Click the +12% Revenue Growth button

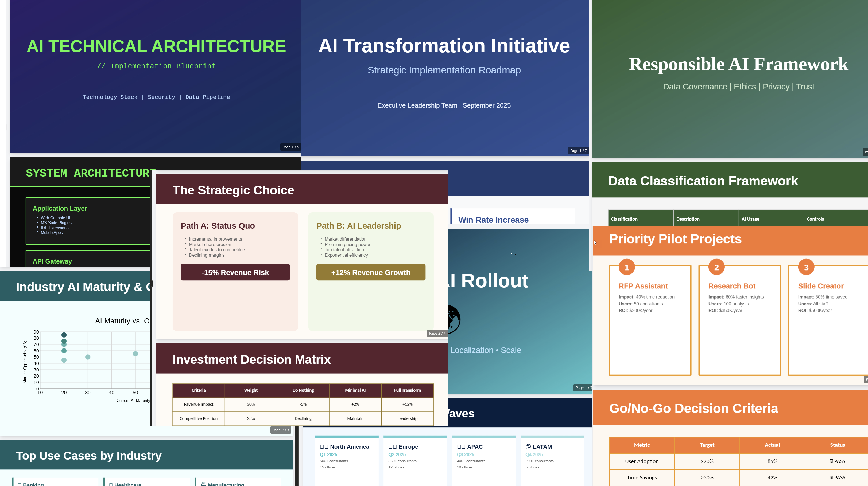coord(370,272)
